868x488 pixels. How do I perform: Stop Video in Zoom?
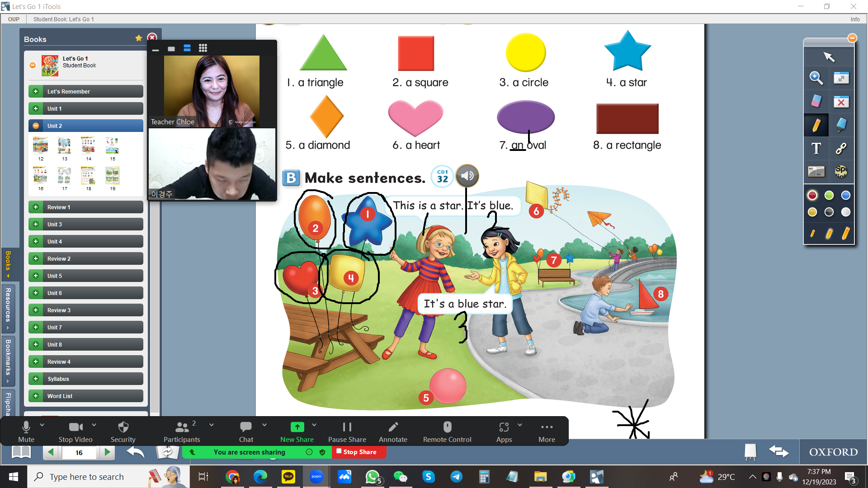tap(75, 432)
